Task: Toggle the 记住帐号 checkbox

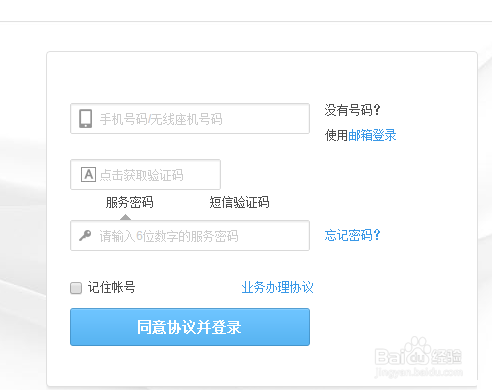Action: coord(76,288)
